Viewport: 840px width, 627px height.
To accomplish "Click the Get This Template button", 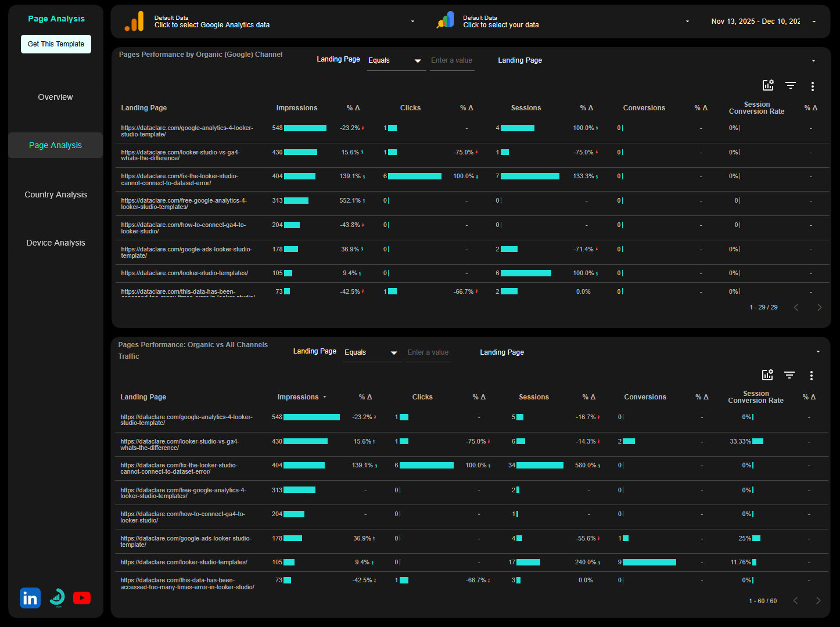I will tap(56, 44).
